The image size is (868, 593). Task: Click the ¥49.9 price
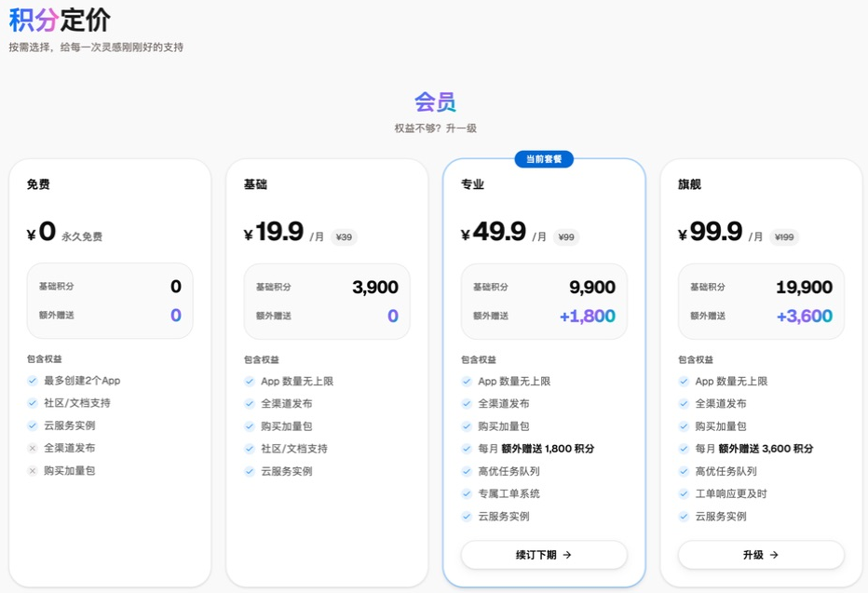493,232
